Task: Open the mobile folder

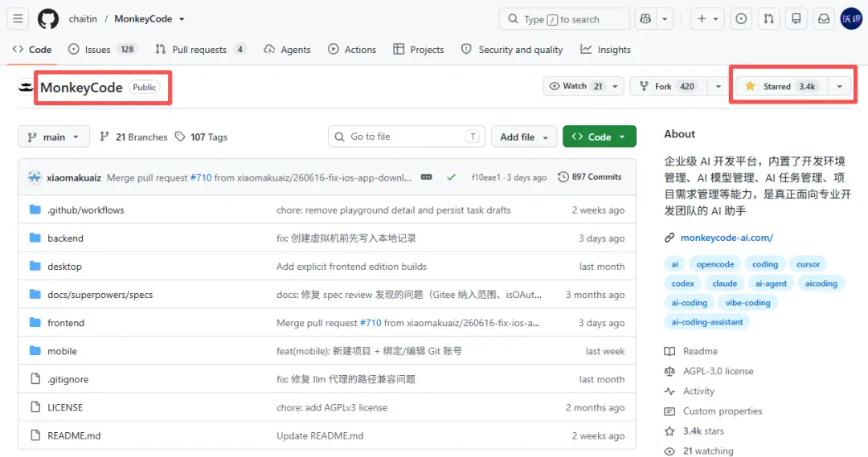Action: pos(62,351)
